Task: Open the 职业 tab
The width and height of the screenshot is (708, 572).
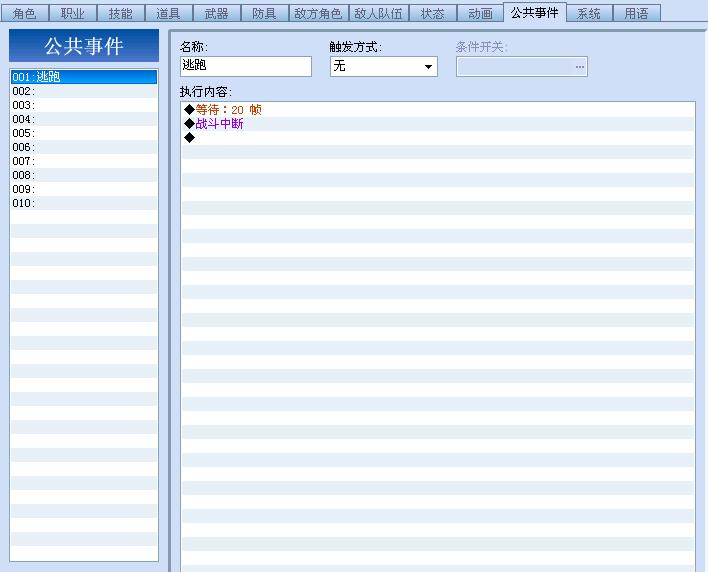Action: point(73,14)
